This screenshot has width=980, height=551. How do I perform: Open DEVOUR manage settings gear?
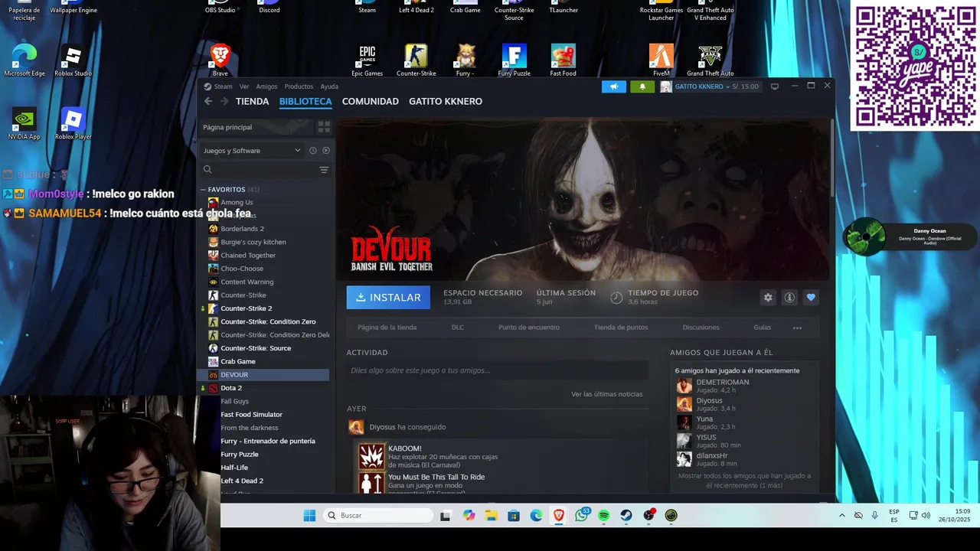pos(768,298)
